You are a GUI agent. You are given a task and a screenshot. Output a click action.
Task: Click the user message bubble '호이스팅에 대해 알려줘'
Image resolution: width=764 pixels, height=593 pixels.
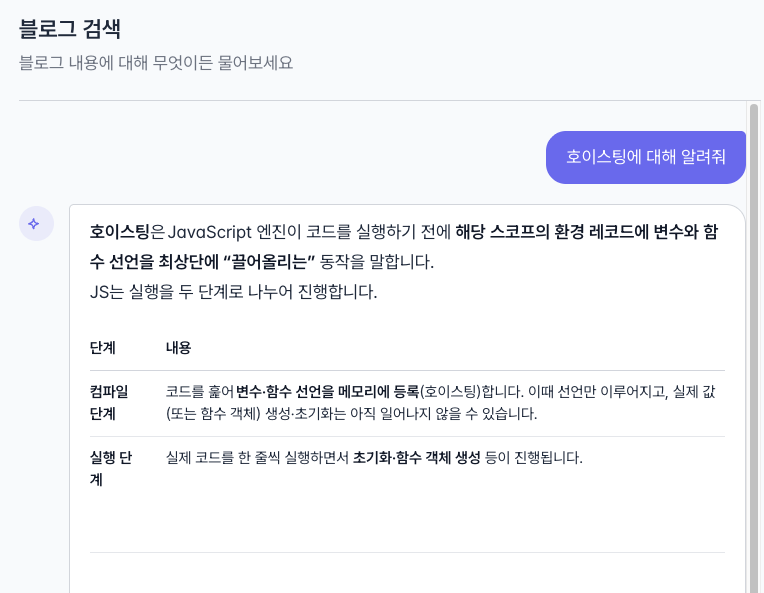click(x=645, y=157)
